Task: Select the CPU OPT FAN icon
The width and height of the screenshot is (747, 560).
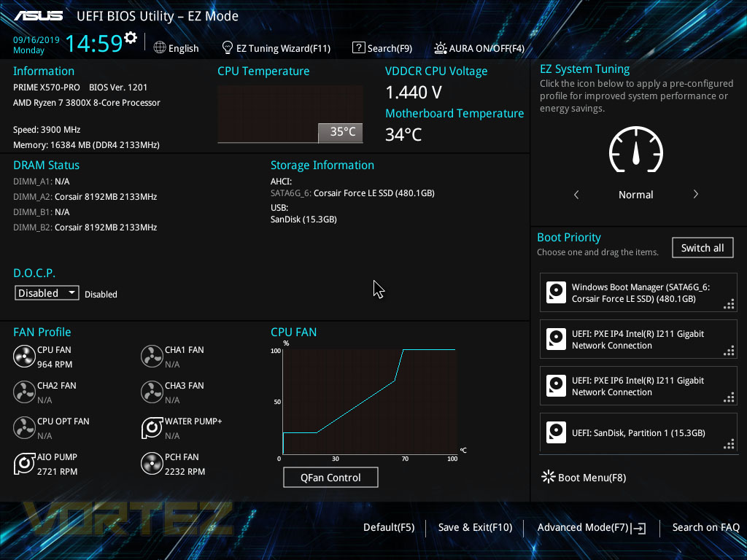Action: click(24, 427)
